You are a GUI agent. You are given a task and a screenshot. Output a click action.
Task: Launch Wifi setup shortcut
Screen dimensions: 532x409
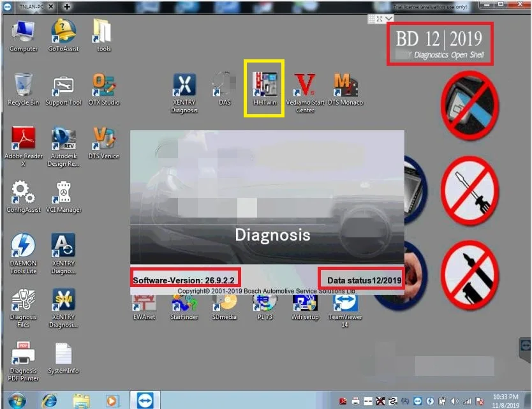tap(305, 308)
